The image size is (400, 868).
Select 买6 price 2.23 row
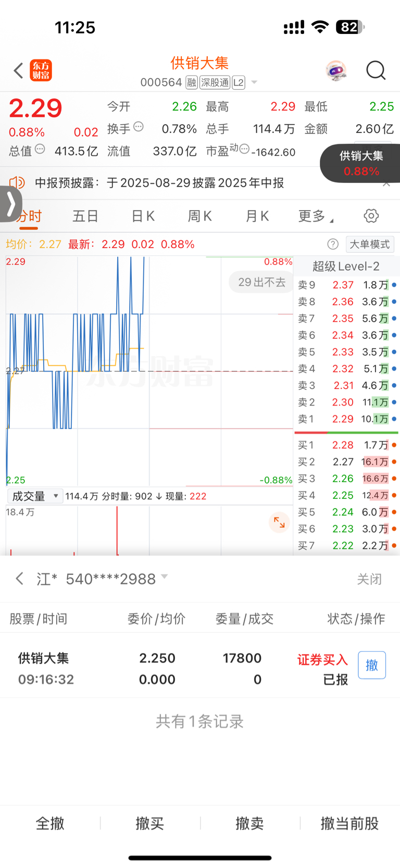347,529
